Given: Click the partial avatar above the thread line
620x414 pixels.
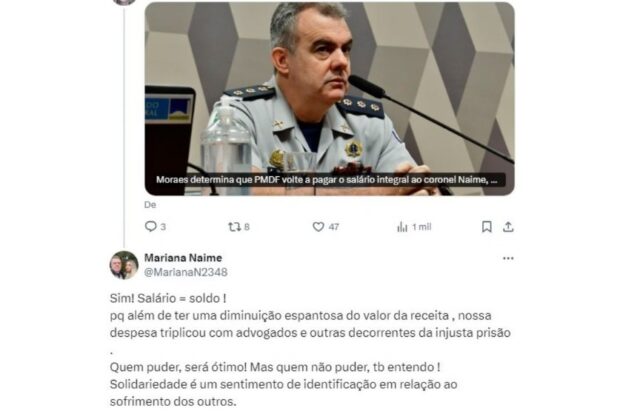Looking at the screenshot, I should tap(124, 2).
